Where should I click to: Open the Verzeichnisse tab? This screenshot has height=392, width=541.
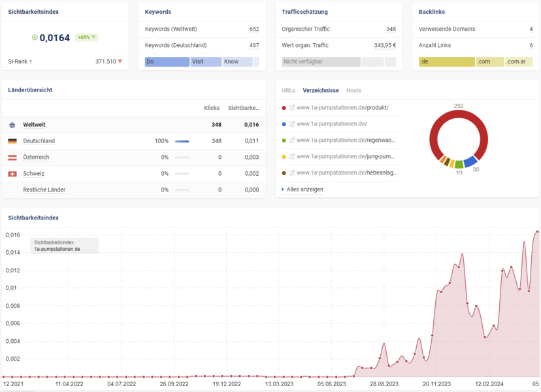pyautogui.click(x=321, y=90)
